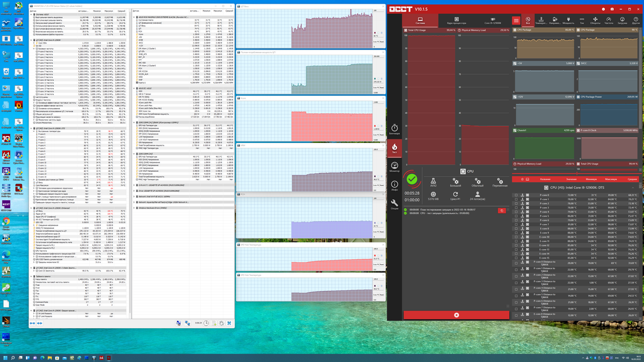The width and height of the screenshot is (644, 362).
Task: Expand the S.M.A.R.T.: GIGABYTE sensor group
Action: (134, 185)
